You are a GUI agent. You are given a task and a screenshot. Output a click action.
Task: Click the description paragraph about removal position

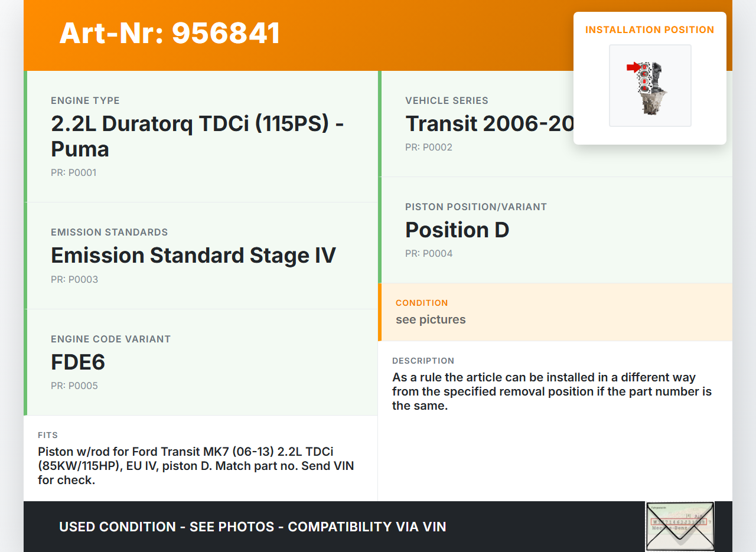click(552, 391)
